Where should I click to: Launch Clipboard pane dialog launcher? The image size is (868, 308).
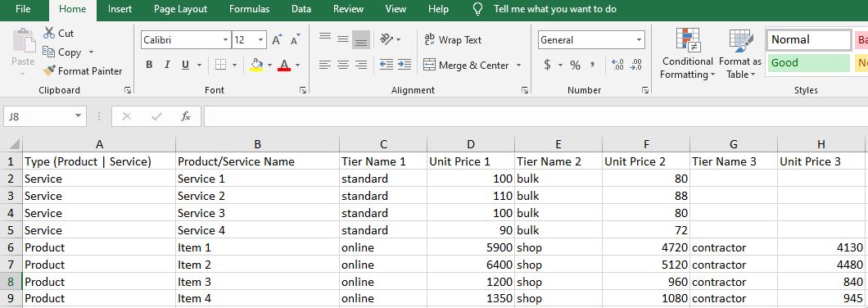pyautogui.click(x=128, y=90)
